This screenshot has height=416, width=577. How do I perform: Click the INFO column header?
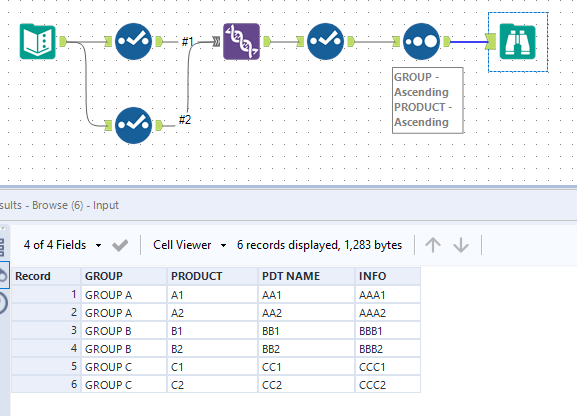coord(388,276)
